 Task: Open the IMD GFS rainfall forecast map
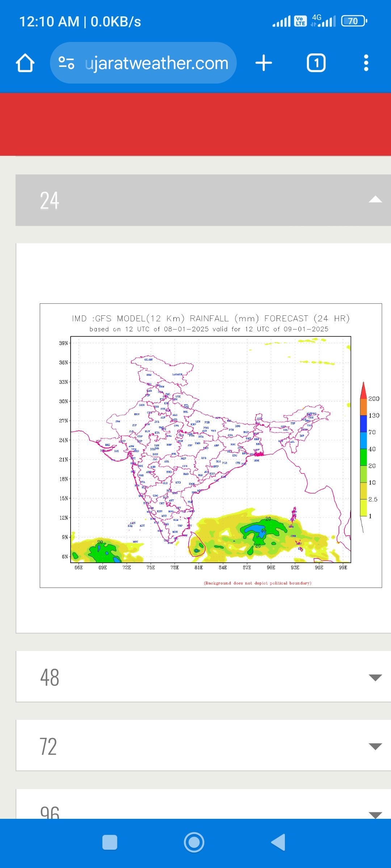pyautogui.click(x=211, y=448)
